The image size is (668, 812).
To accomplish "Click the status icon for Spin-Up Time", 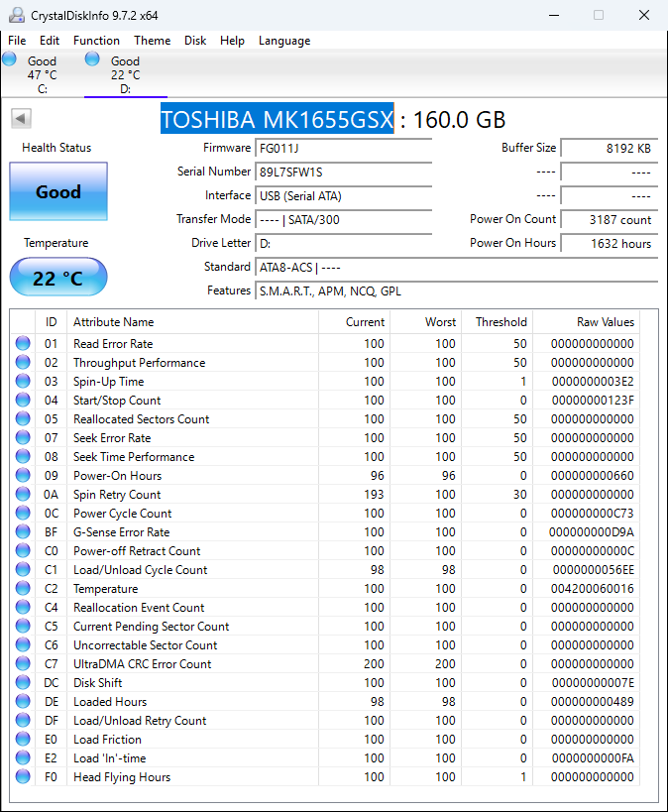I will 23,381.
